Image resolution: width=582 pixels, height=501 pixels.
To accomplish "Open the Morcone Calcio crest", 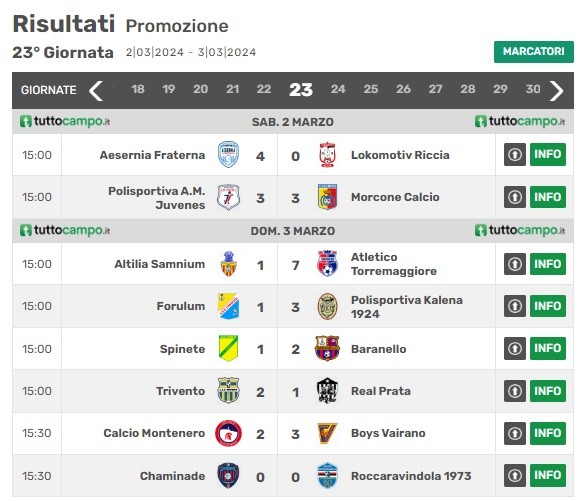I will [x=327, y=197].
